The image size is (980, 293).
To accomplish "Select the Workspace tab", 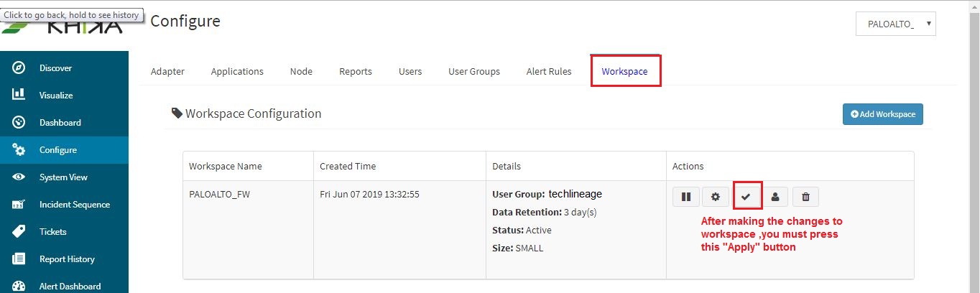I will [624, 71].
